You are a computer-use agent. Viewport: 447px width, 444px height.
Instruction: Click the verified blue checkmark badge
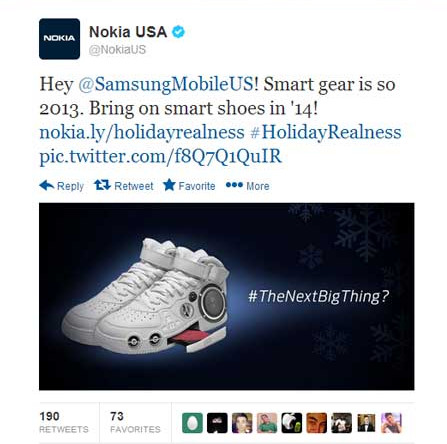(179, 32)
